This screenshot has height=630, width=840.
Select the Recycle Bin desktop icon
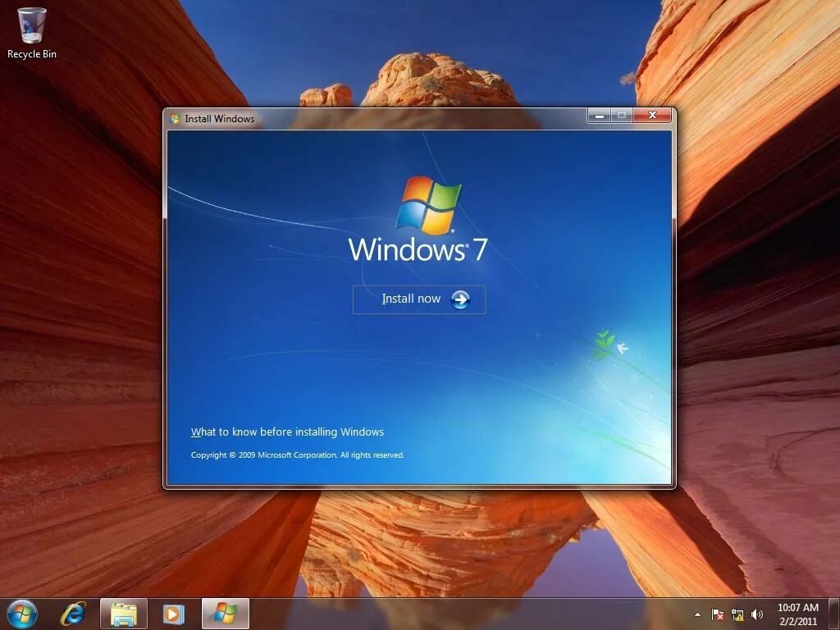coord(32,33)
